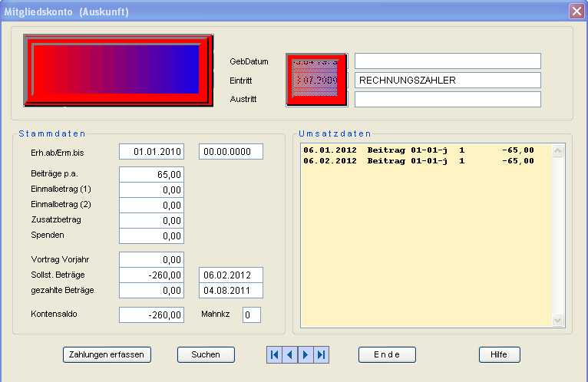Go to the previous record arrow
Screen dimensions: 588x382
(x=290, y=354)
